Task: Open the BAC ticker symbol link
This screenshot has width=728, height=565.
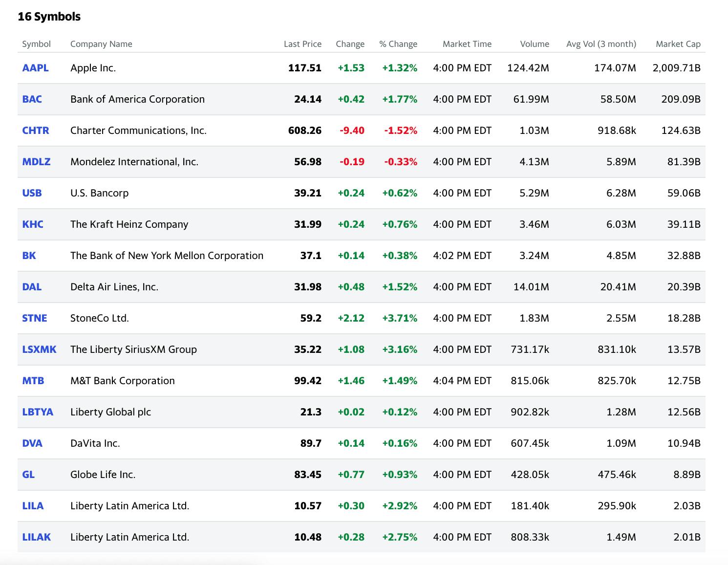Action: (32, 99)
